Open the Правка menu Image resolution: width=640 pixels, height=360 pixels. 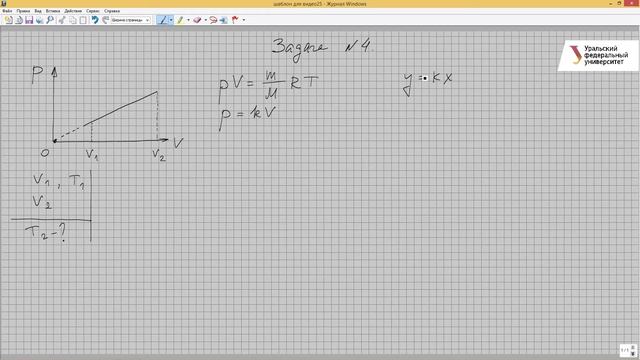23,11
